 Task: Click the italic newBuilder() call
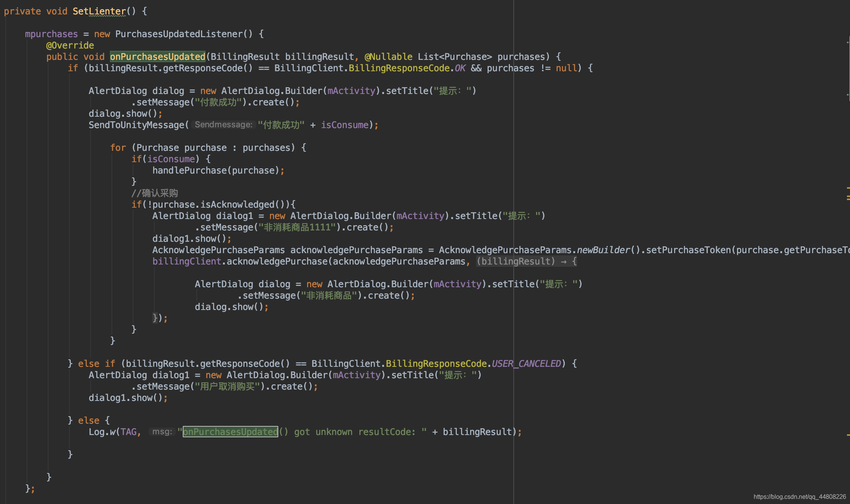tap(608, 250)
